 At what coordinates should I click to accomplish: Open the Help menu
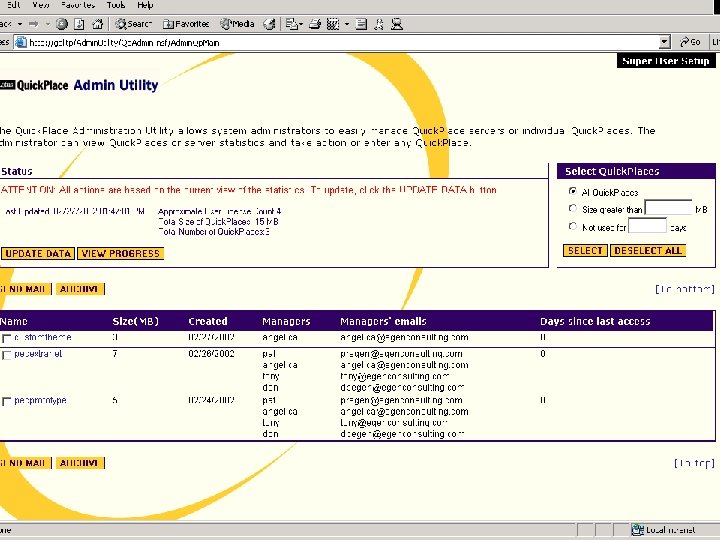click(x=145, y=5)
